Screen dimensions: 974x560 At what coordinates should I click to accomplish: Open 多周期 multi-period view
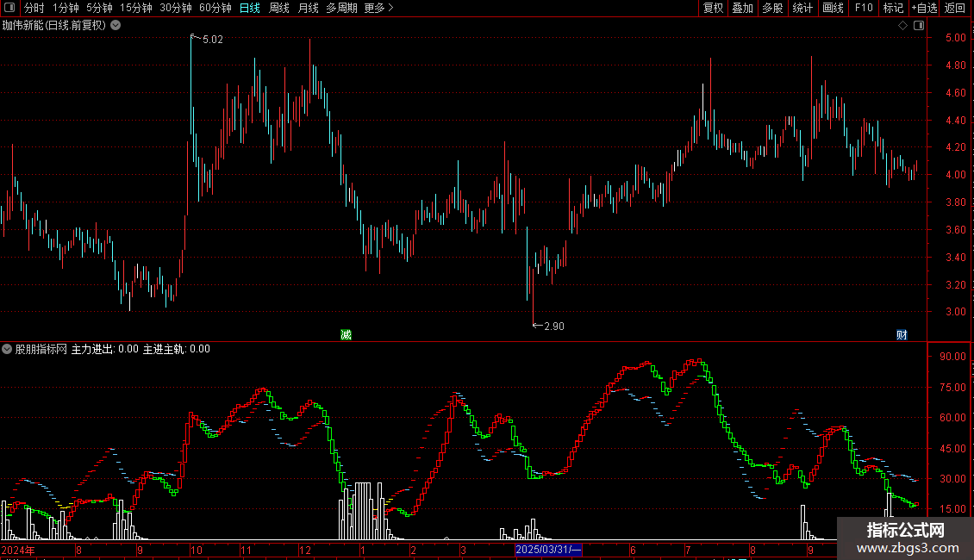coord(341,8)
